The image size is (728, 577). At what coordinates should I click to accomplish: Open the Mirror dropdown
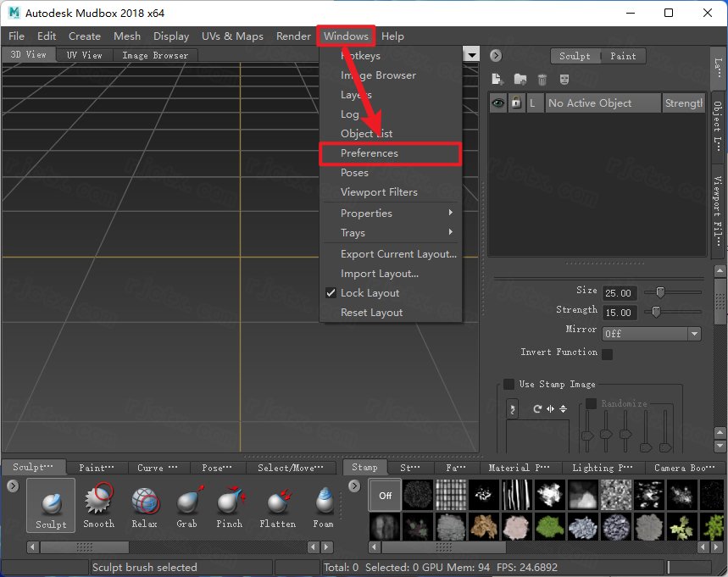[x=652, y=334]
